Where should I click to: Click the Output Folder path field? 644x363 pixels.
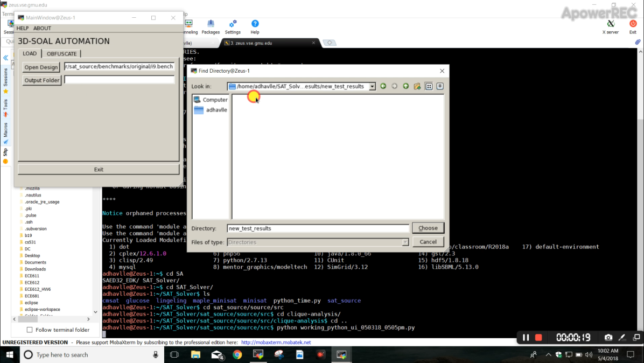pyautogui.click(x=119, y=80)
